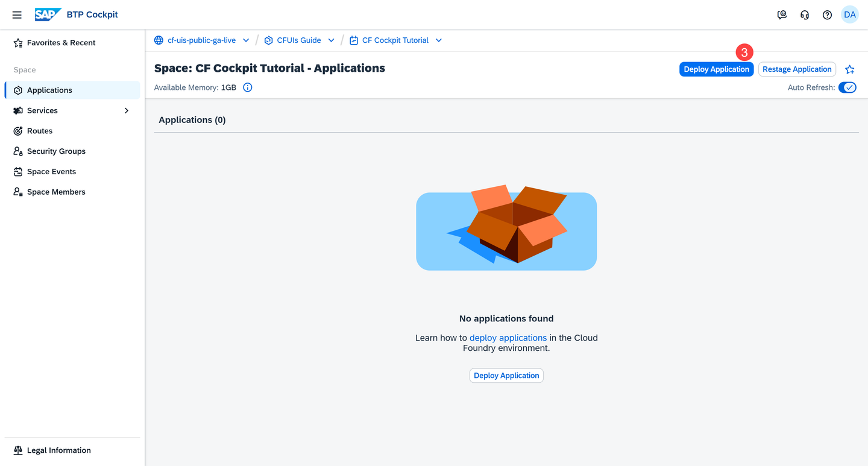This screenshot has height=466, width=868.
Task: Click the Applications sidebar icon
Action: click(x=18, y=90)
